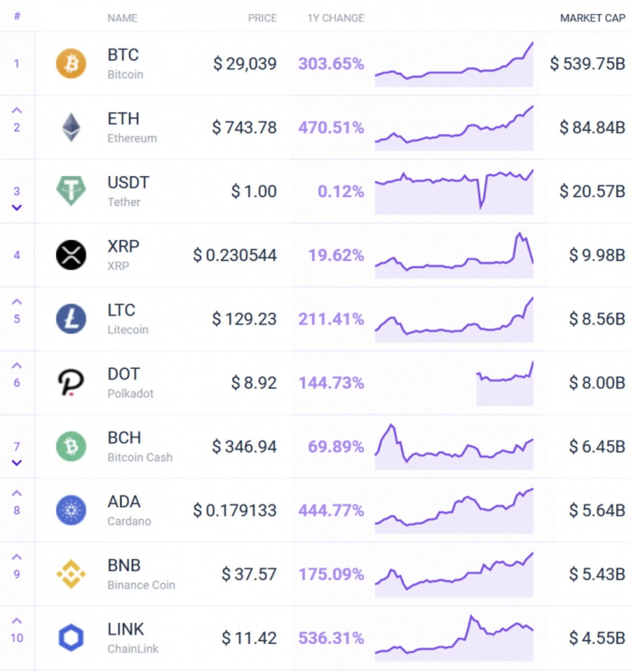Image resolution: width=631 pixels, height=672 pixels.
Task: Click the Polkadot logo icon
Action: [x=71, y=382]
